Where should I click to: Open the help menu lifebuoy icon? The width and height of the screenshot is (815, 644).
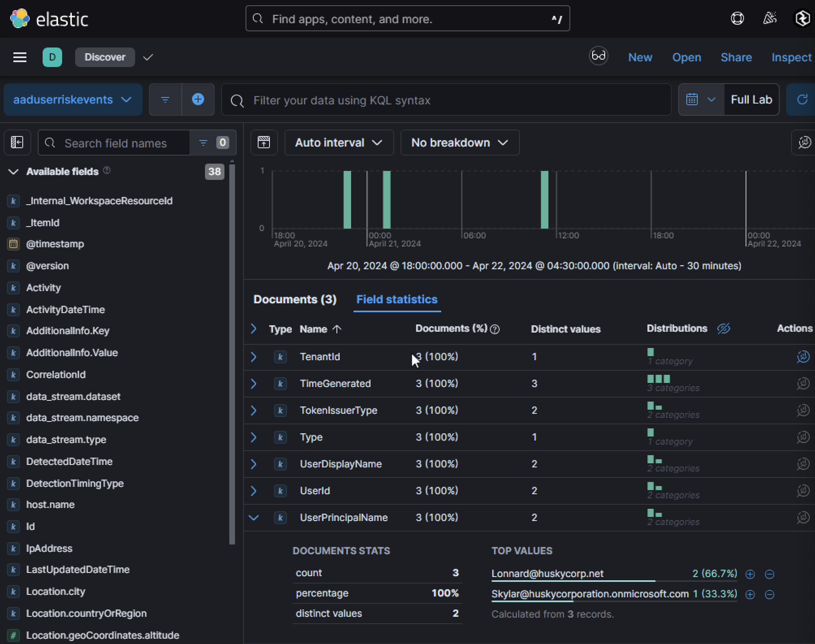point(737,19)
